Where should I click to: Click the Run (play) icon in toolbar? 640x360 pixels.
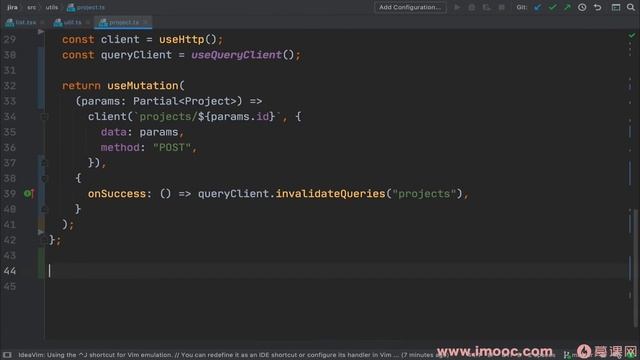[x=457, y=7]
